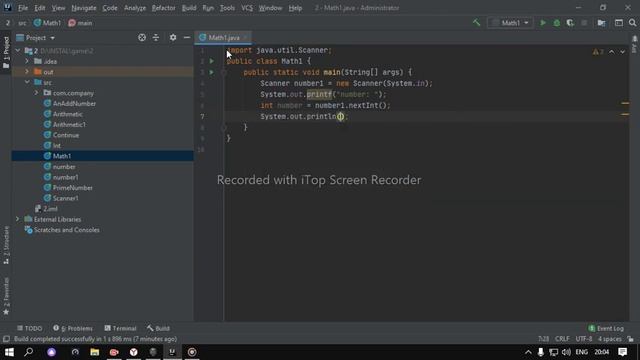Image resolution: width=640 pixels, height=360 pixels.
Task: Toggle the Favorites tool window side button
Action: (x=6, y=296)
